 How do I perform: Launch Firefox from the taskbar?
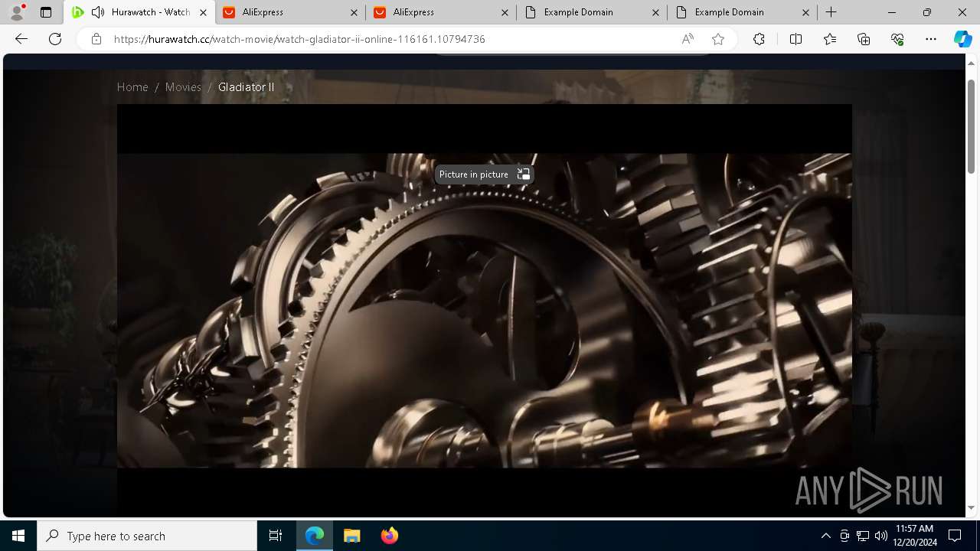[x=389, y=536]
